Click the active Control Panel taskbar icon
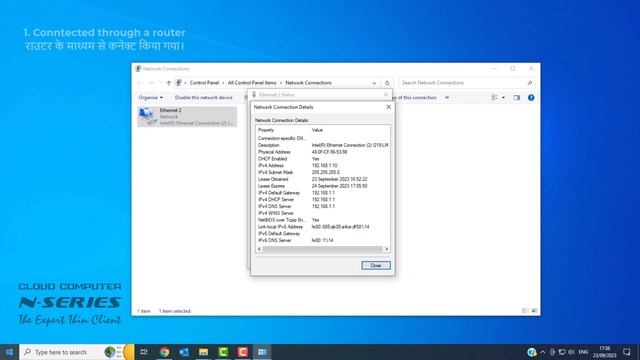 click(x=262, y=352)
